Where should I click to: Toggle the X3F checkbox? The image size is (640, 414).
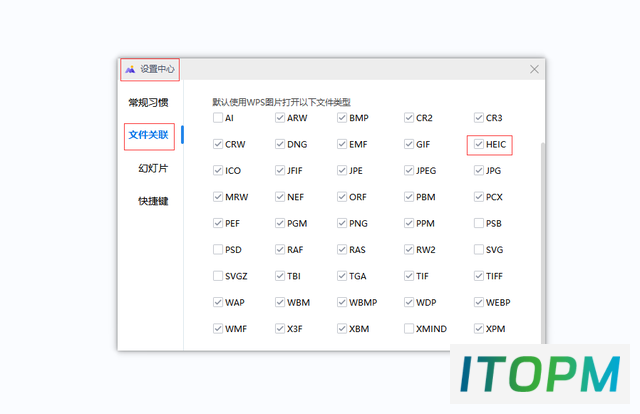click(280, 329)
